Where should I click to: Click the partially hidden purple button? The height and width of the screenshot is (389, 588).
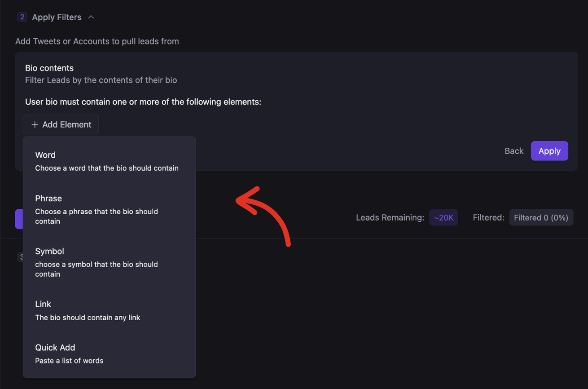(x=19, y=219)
